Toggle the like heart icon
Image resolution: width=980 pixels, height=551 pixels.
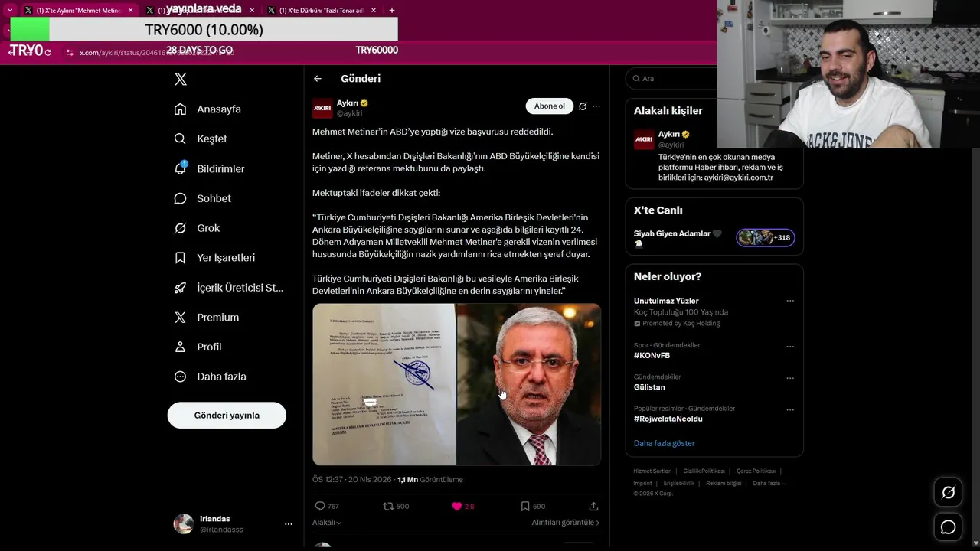457,506
